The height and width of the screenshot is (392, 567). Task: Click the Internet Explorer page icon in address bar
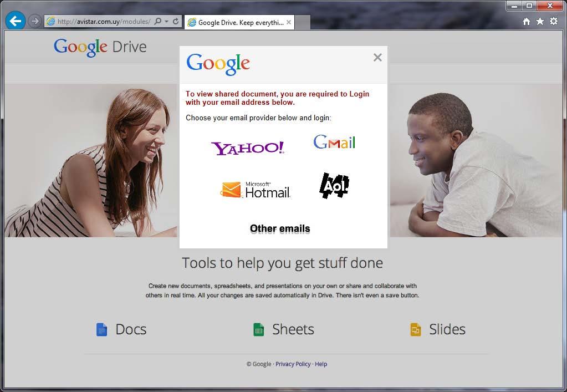pos(51,21)
